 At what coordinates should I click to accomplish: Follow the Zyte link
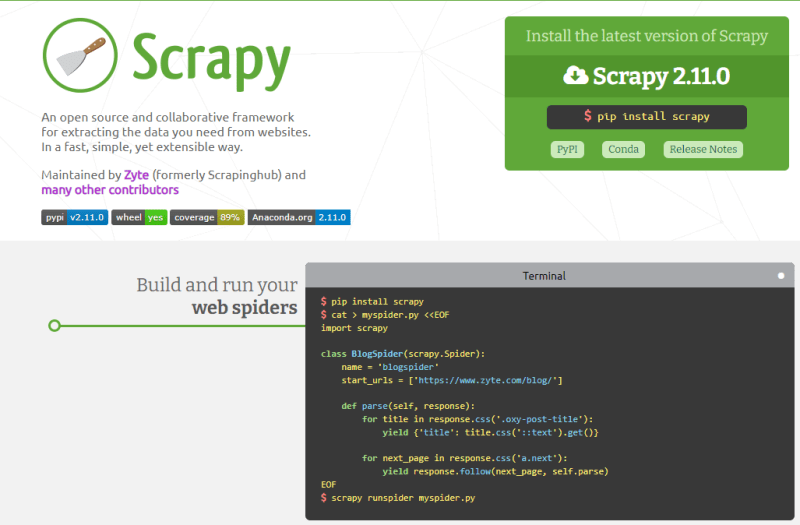pos(136,175)
